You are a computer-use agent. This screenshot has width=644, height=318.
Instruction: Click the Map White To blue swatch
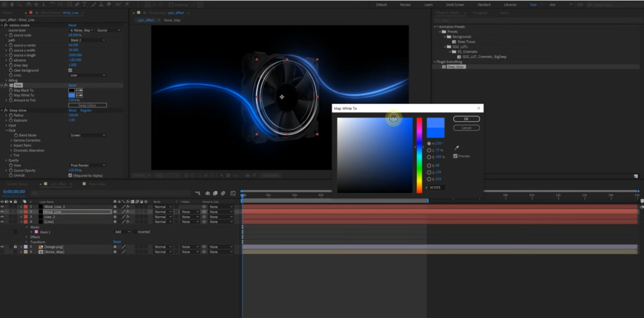coord(72,96)
